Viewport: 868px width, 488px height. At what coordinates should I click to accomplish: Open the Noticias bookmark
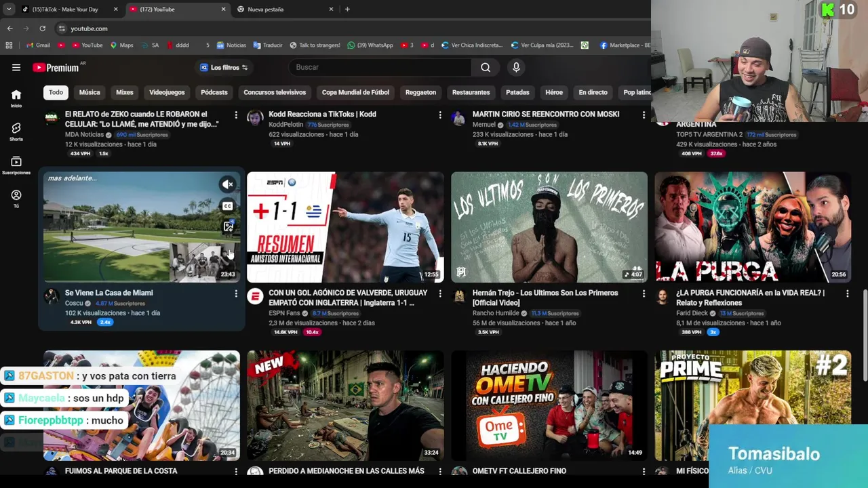[x=231, y=45]
